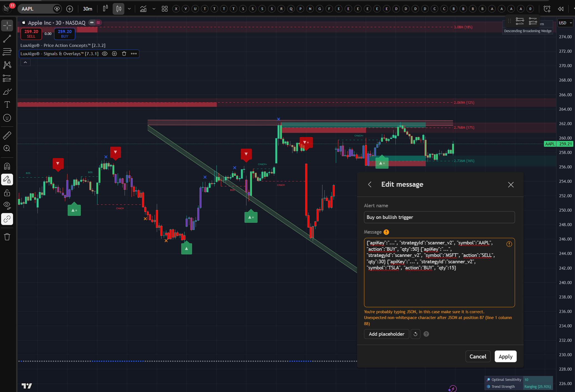Close the Edit message dialog
The width and height of the screenshot is (575, 392).
click(x=511, y=184)
